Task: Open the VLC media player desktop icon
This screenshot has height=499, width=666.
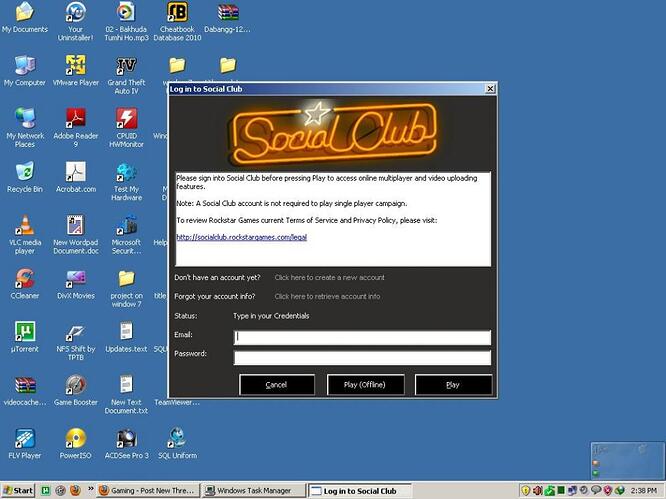Action: [x=24, y=226]
